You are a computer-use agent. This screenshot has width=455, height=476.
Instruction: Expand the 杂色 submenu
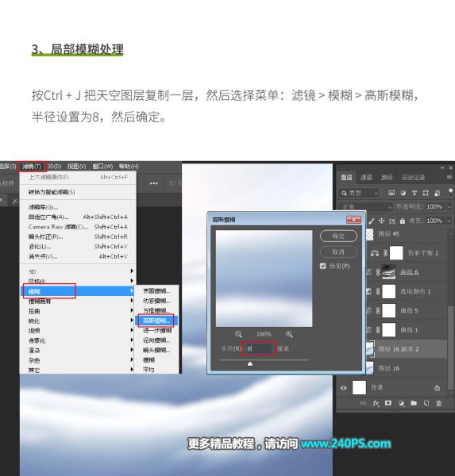(x=78, y=360)
